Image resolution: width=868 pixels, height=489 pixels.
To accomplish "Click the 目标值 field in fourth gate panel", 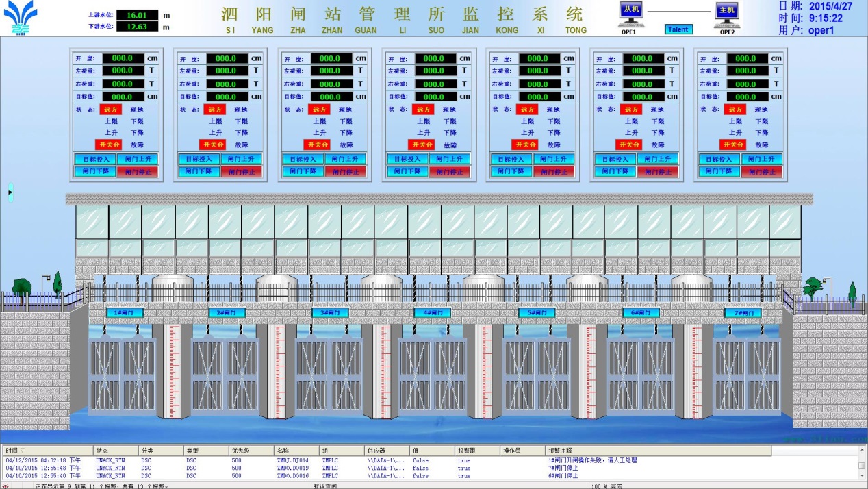I will (434, 97).
